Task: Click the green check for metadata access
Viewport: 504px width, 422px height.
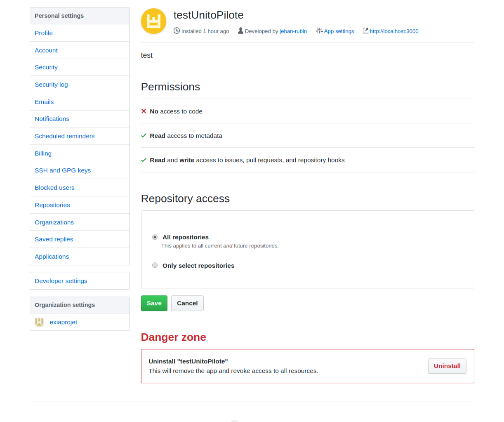Action: click(x=144, y=135)
